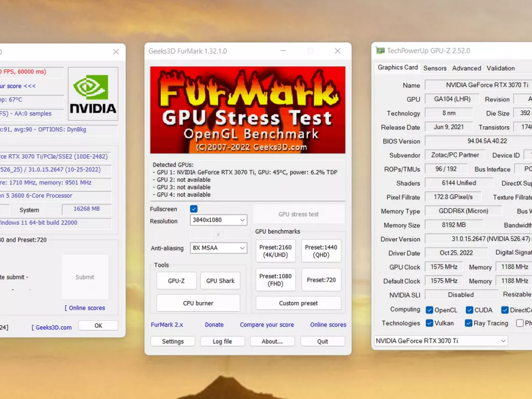
Task: Click the 8 nm Technology value
Action: pos(449,113)
